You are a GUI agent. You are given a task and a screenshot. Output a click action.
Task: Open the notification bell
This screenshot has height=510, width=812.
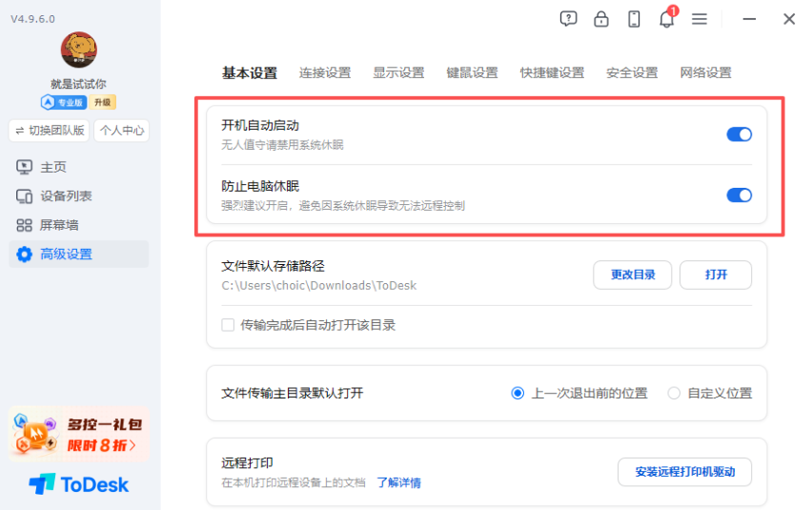[x=667, y=19]
